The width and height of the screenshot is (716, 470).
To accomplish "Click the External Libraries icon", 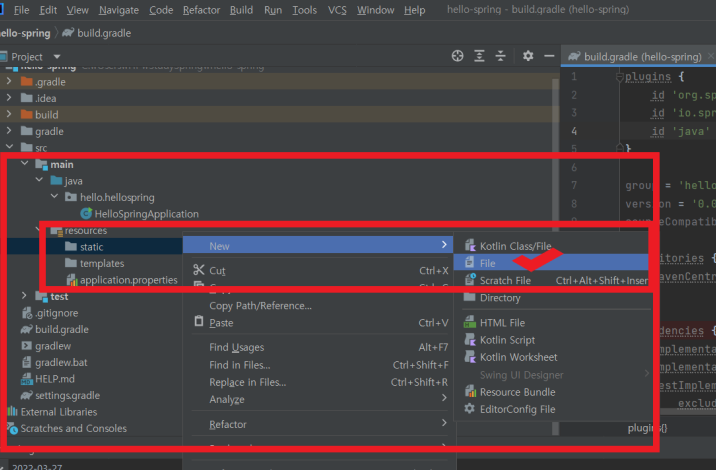I will (x=12, y=412).
